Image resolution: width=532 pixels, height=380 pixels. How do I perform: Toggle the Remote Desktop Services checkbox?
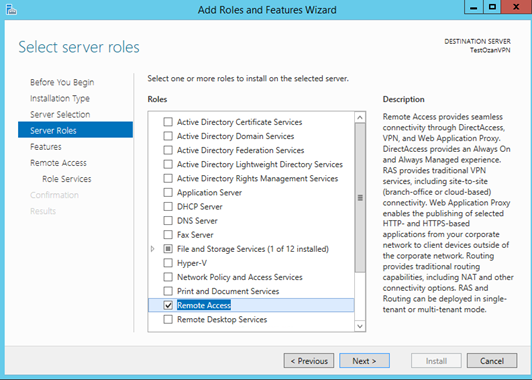[168, 319]
